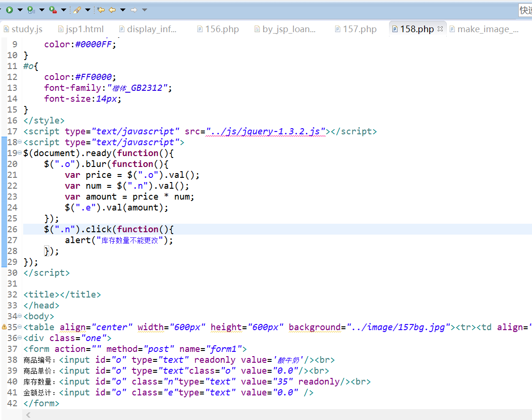Click the Quick Access field
Screen dimensions: 532x420
pos(525,10)
